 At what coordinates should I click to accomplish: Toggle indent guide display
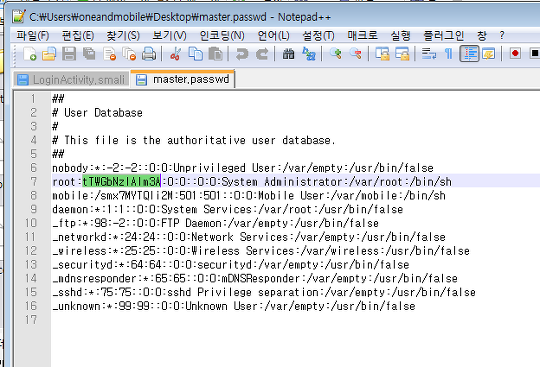(x=469, y=54)
